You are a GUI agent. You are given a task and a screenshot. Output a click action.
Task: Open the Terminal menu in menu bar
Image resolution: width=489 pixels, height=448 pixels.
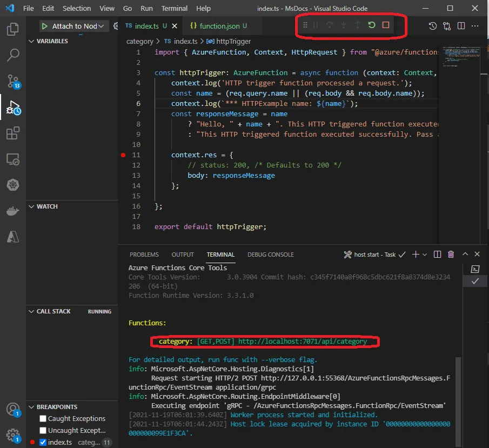[x=175, y=9]
